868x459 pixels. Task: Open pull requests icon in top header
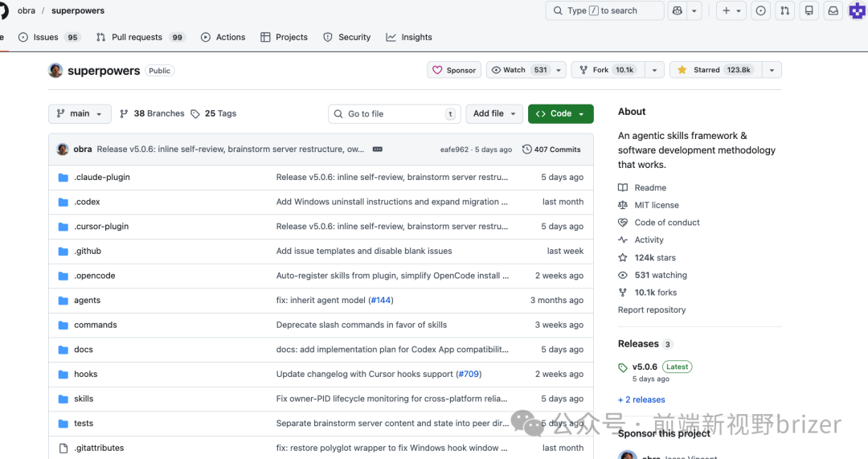785,10
